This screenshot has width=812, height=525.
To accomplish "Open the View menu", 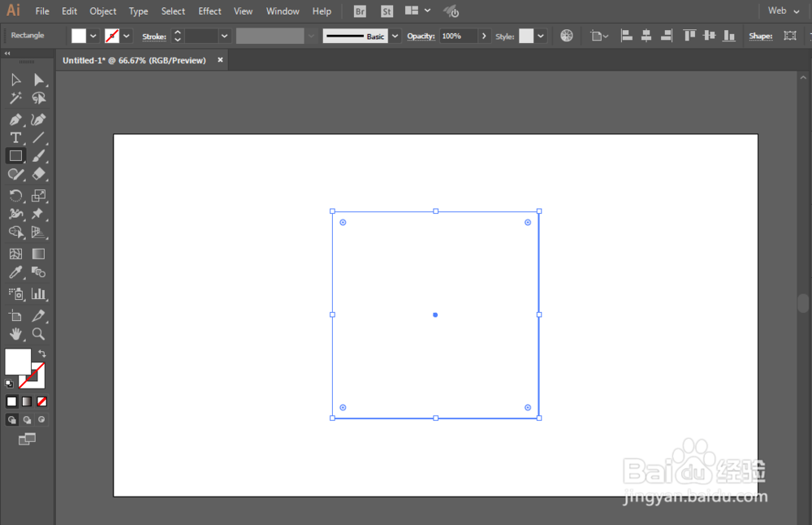I will click(x=243, y=11).
